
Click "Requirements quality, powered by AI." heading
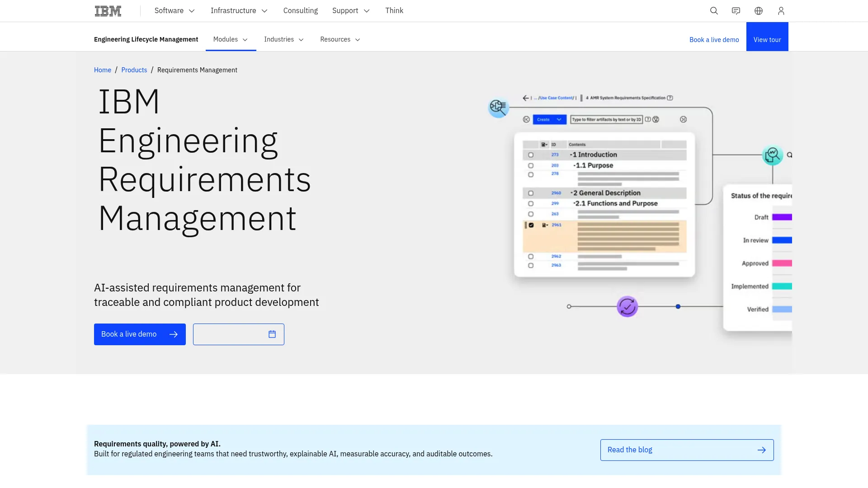[157, 444]
